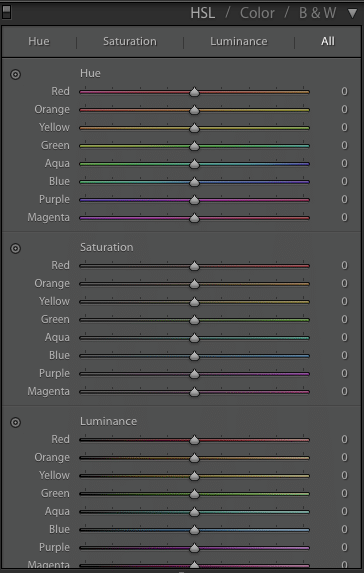This screenshot has width=364, height=573.
Task: Click the Luminance Green slider handle
Action: click(x=194, y=494)
